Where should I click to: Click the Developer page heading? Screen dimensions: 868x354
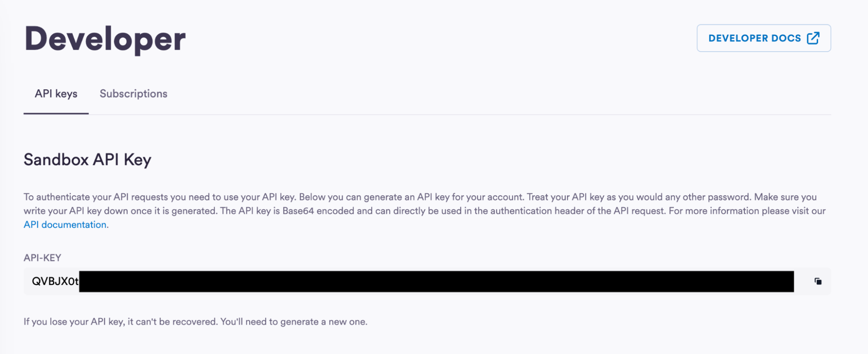105,39
